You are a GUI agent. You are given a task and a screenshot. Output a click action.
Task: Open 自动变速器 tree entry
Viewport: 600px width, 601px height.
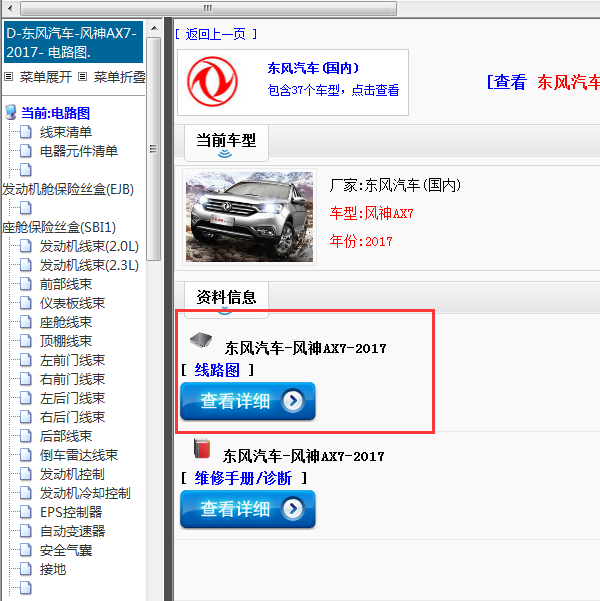pos(72,531)
